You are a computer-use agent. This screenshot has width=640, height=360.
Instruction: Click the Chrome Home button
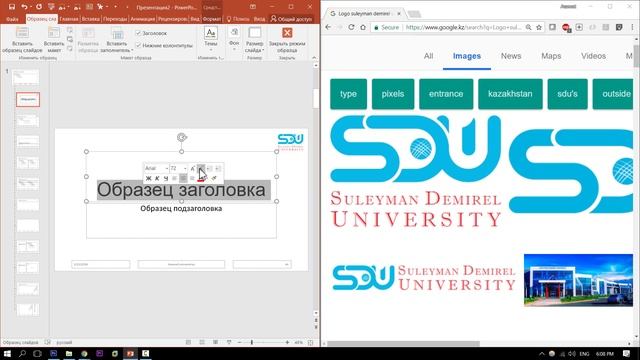tap(363, 27)
